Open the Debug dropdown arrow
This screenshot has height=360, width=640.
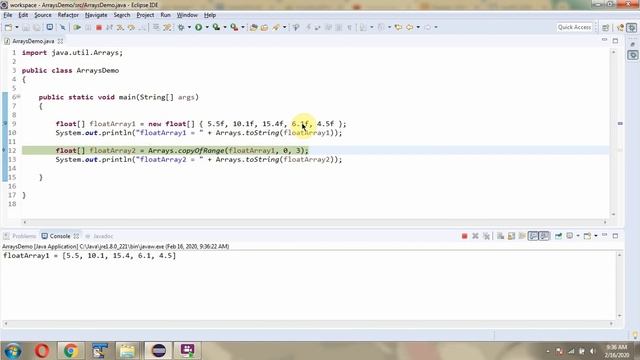(189, 27)
